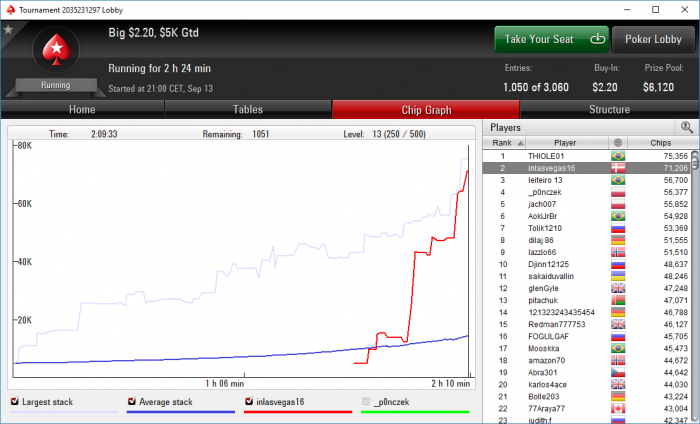Viewport: 700px width, 424px height.
Task: Open the Home tab
Action: [x=82, y=109]
